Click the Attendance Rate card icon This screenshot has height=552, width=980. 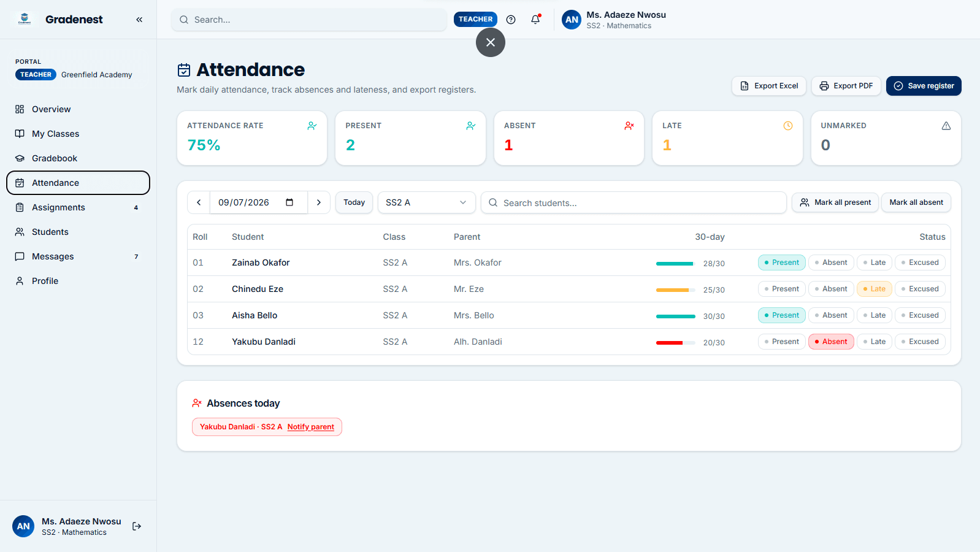(312, 126)
